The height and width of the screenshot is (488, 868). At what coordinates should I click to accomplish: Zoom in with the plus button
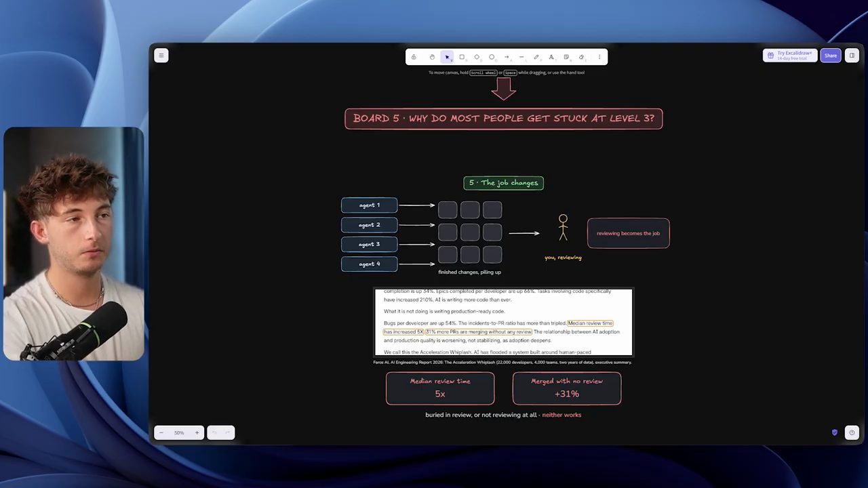point(197,432)
